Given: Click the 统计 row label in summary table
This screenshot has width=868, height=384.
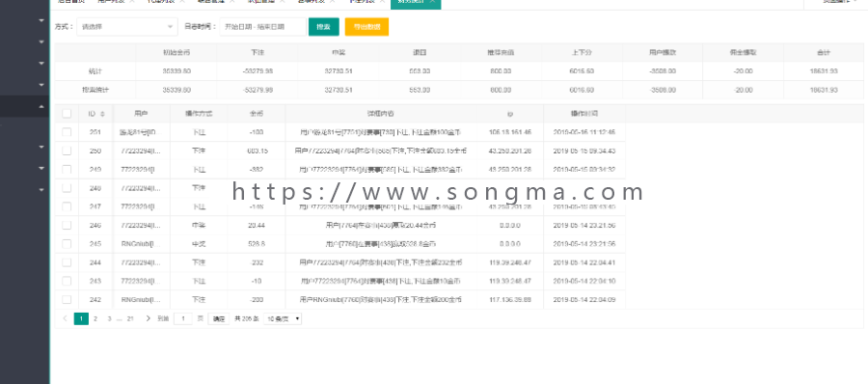Looking at the screenshot, I should pyautogui.click(x=95, y=71).
